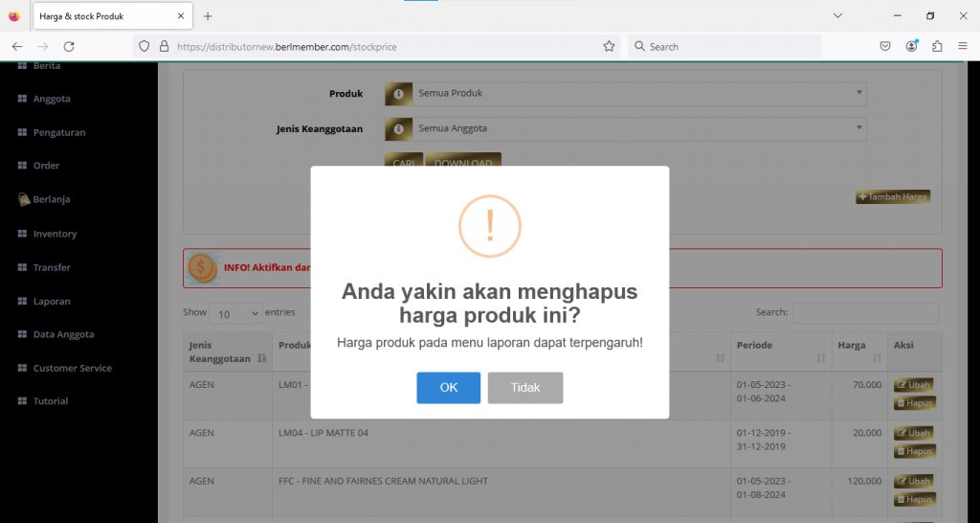The image size is (980, 523).
Task: Click the Tambah Harga button
Action: click(893, 196)
